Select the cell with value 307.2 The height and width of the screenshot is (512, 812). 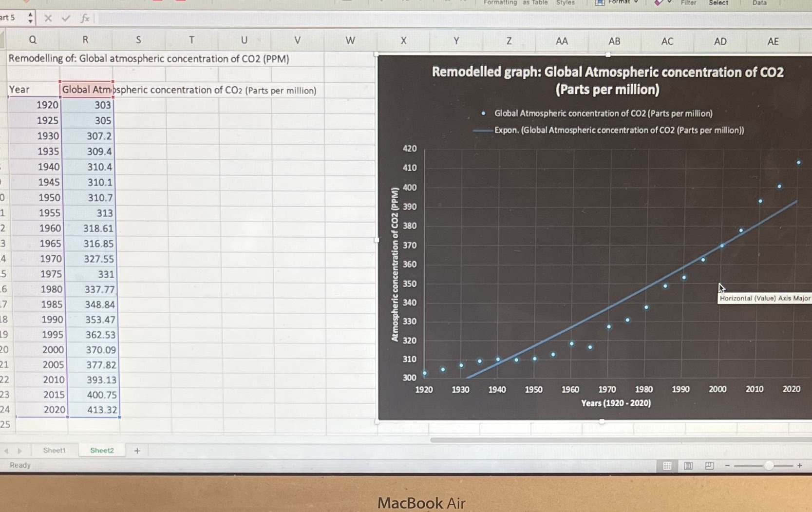pos(88,136)
